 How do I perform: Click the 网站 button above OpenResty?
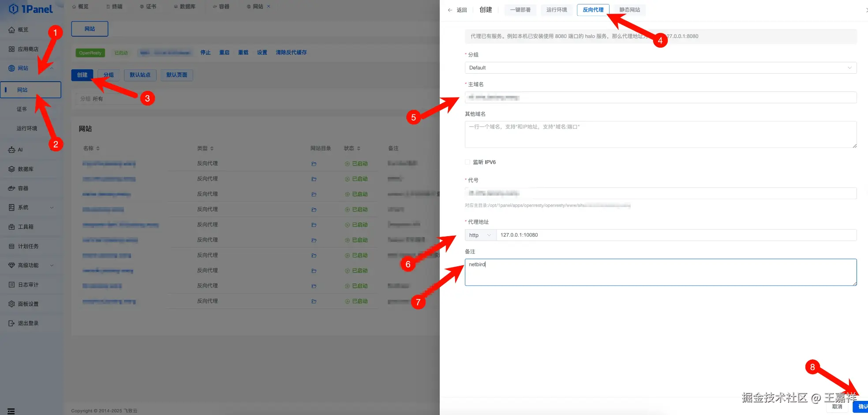[90, 29]
